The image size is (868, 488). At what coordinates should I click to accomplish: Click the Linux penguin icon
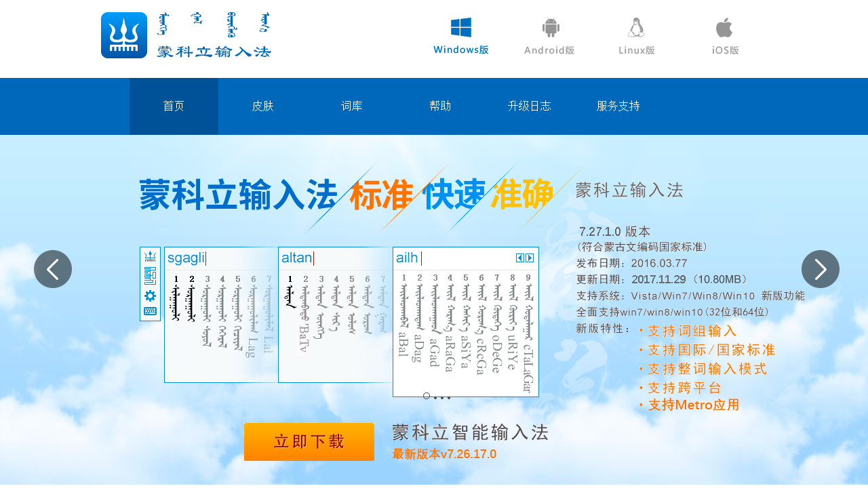(x=636, y=26)
